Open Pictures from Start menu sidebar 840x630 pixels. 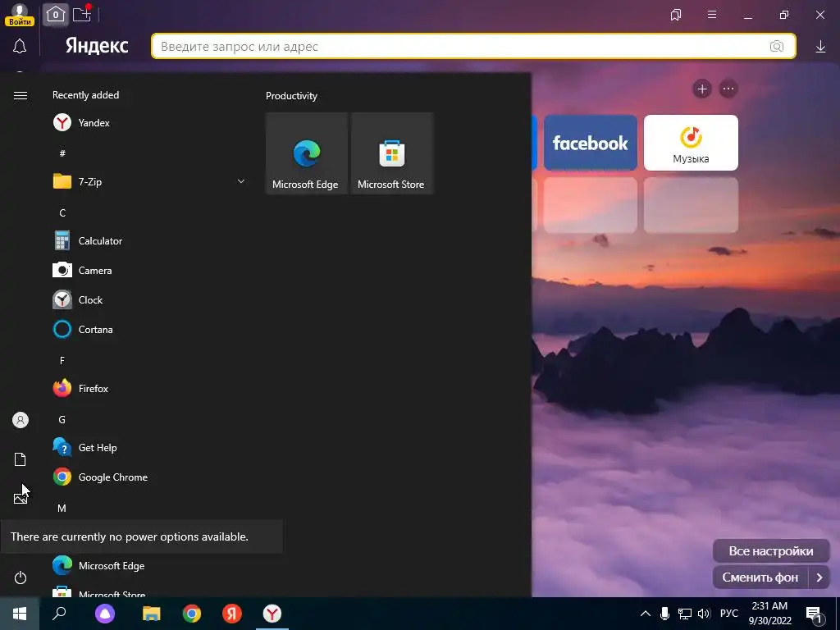tap(21, 499)
